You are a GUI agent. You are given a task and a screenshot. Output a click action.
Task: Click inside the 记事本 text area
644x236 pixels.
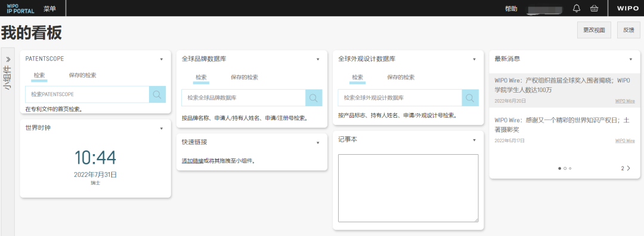(x=408, y=188)
